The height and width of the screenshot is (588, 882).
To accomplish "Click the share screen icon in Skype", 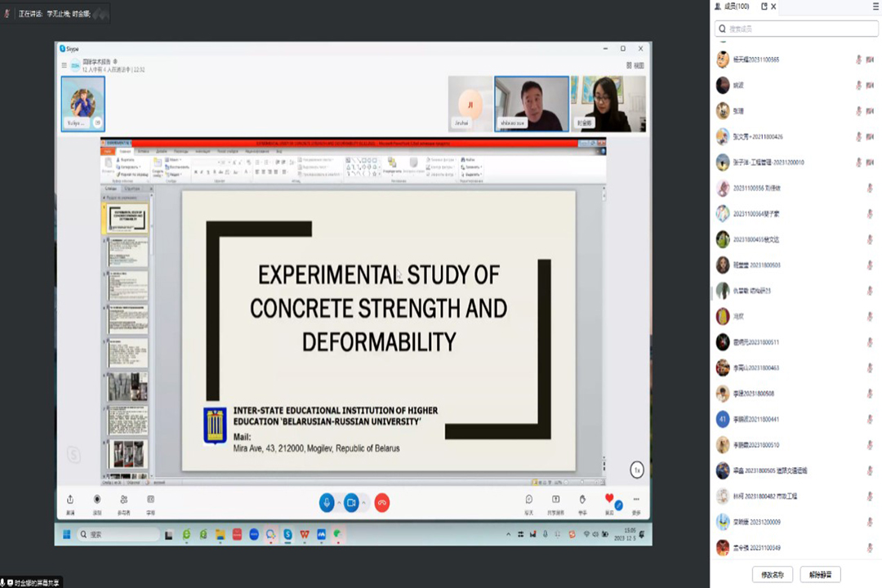I will [x=555, y=500].
